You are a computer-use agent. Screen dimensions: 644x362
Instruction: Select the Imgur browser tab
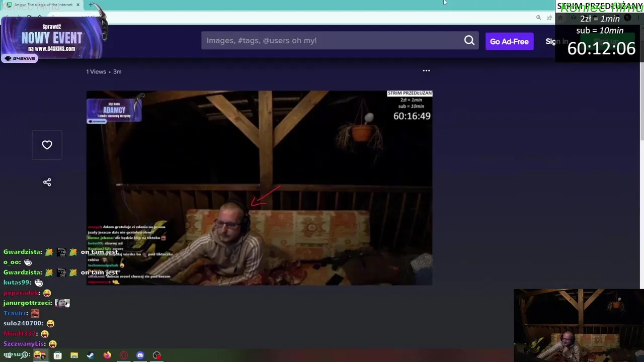(x=42, y=5)
